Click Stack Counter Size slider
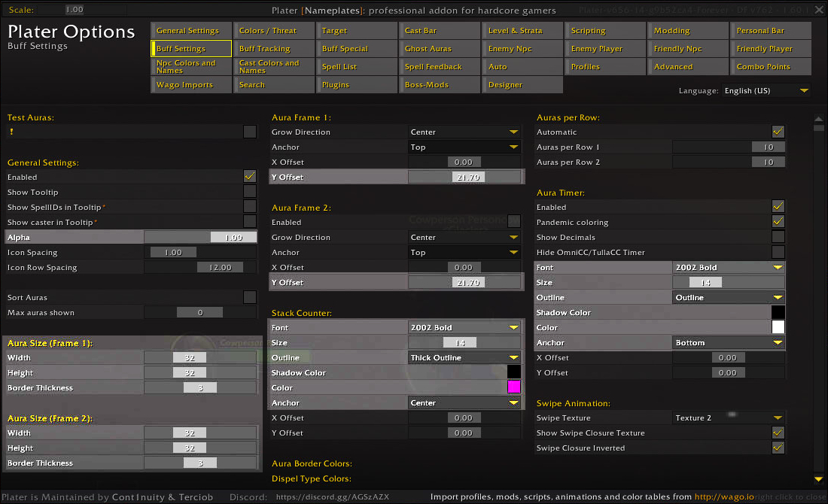The image size is (828, 504). (x=464, y=342)
